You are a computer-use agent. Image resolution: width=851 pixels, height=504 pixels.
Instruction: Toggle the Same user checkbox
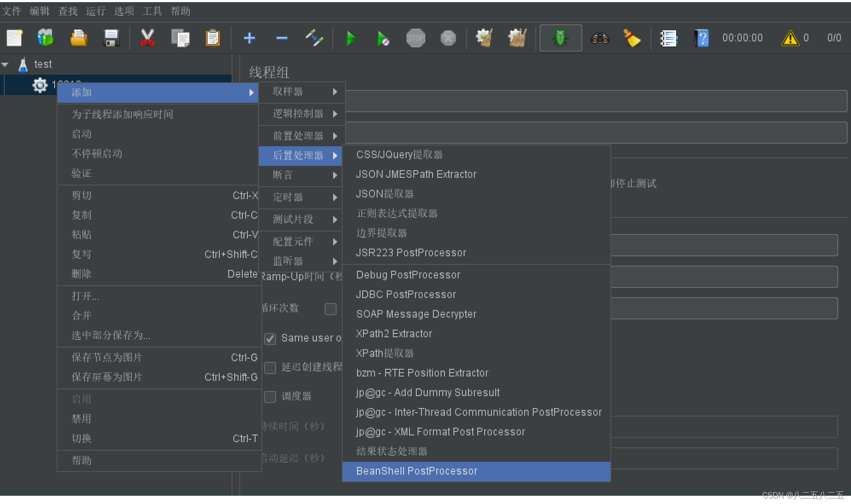(270, 339)
